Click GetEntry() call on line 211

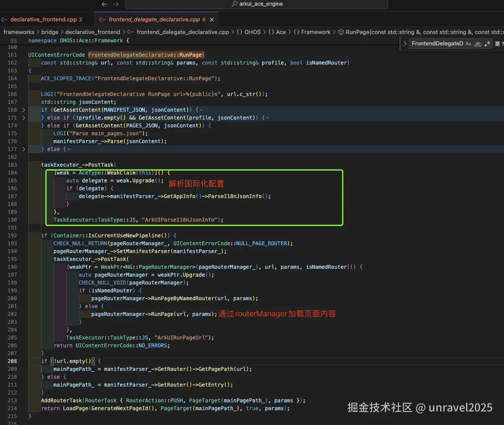point(214,385)
